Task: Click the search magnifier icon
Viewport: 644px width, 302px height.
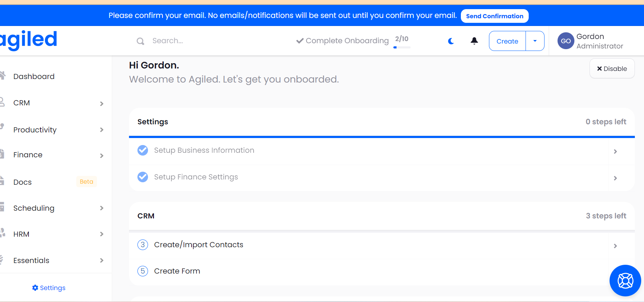Action: pyautogui.click(x=140, y=41)
